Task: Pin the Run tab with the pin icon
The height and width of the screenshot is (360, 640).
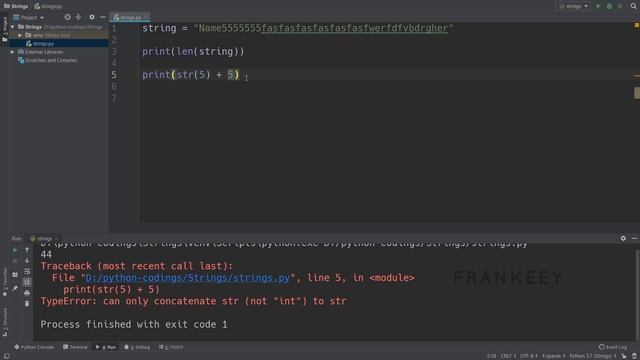Action: 15,289
